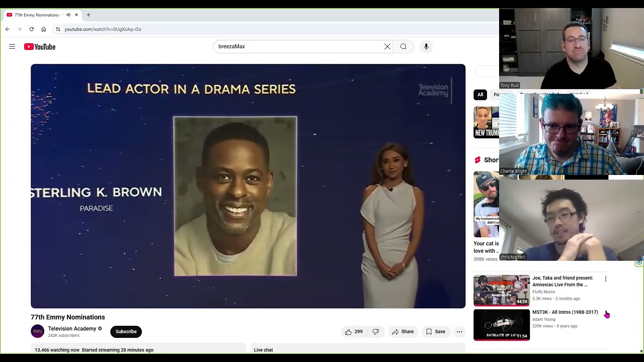Viewport: 644px width, 362px height.
Task: Click the magnifier search button
Action: coord(404,47)
